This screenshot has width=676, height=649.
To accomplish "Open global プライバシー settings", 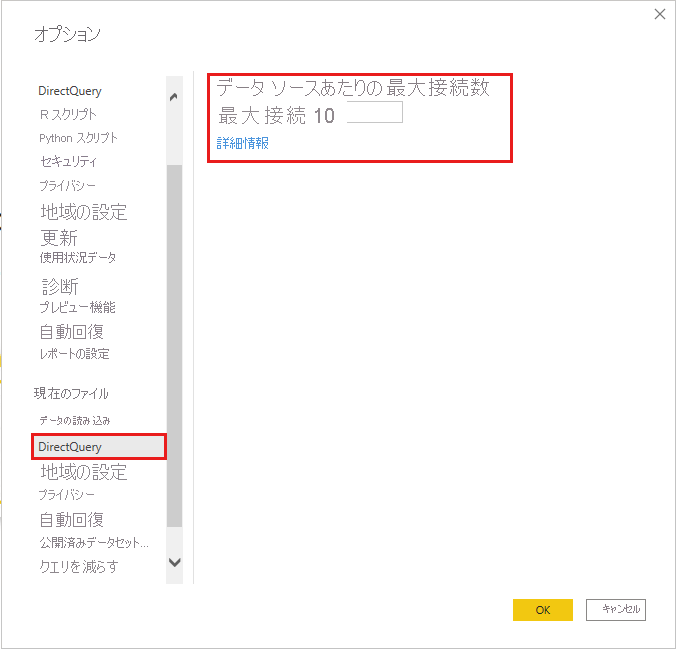I will tap(67, 185).
